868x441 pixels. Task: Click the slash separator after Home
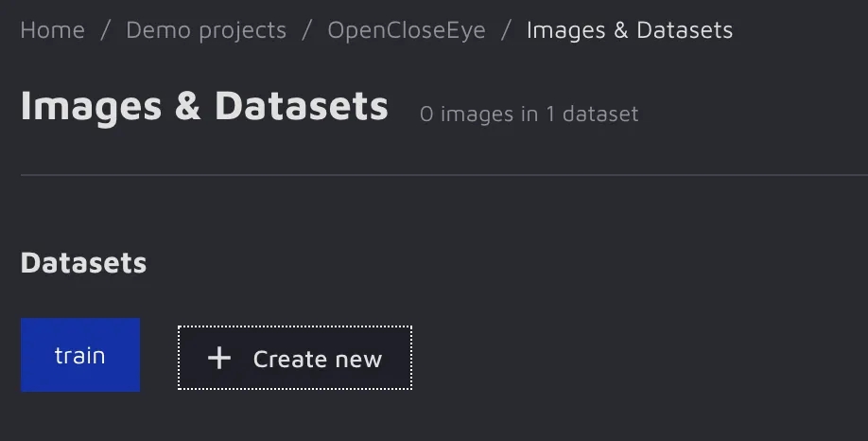(x=105, y=30)
